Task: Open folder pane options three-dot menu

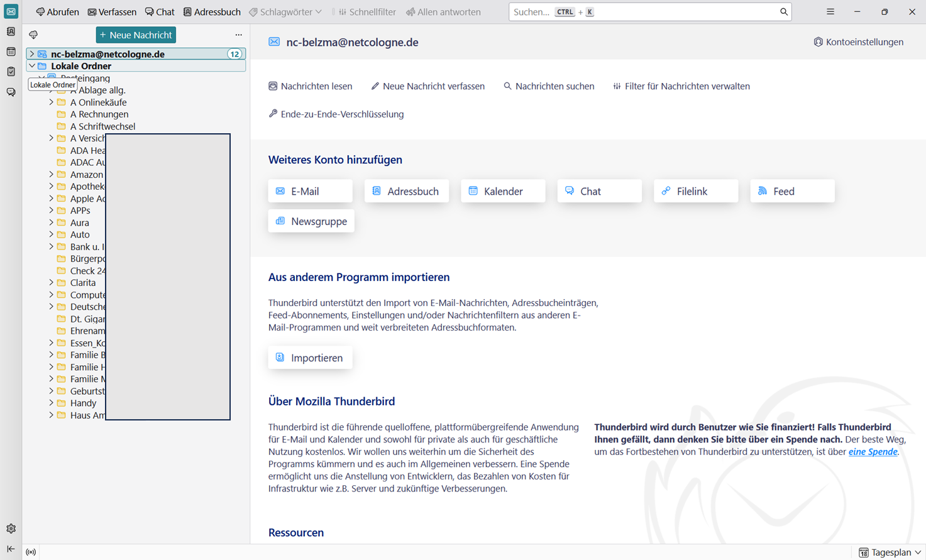Action: [x=238, y=35]
